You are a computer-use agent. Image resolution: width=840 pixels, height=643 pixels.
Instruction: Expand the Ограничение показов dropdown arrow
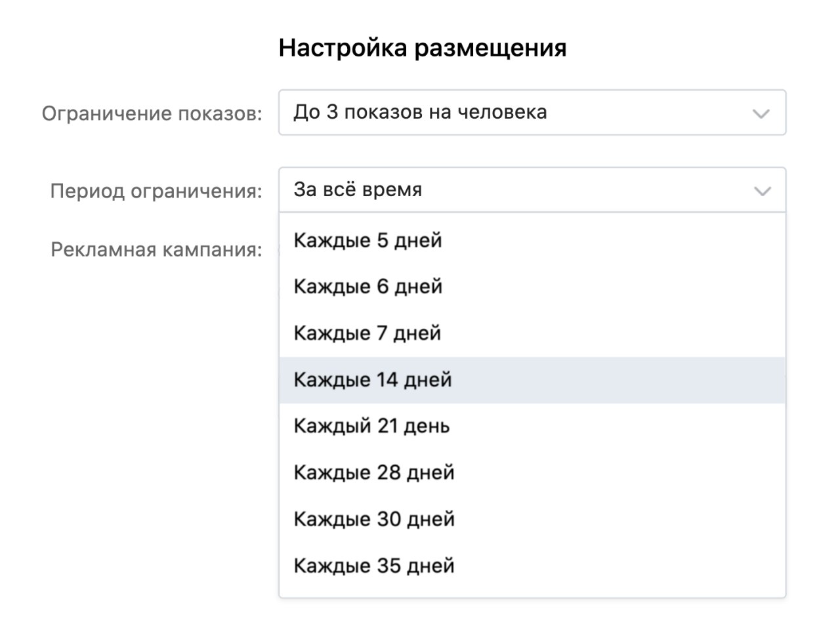tap(761, 114)
